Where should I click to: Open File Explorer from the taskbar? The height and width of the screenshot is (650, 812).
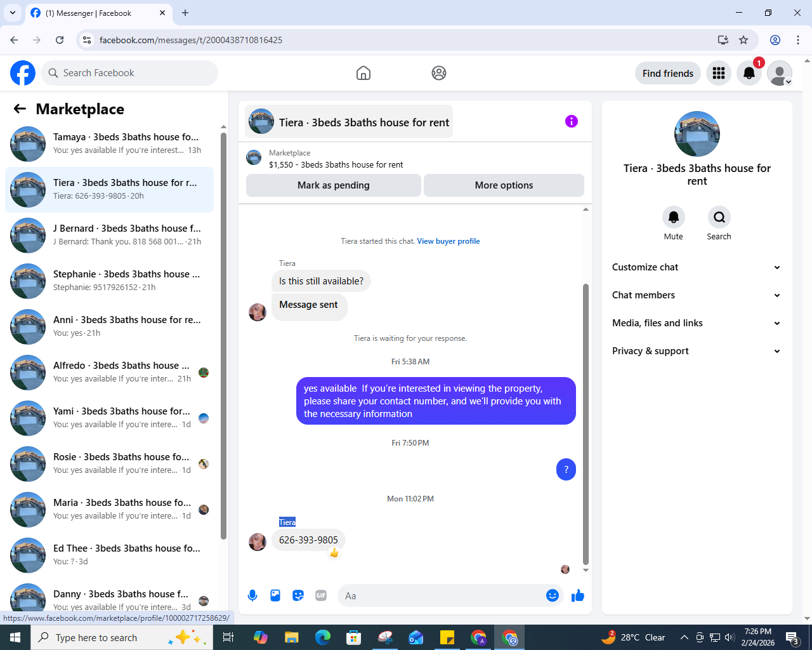point(292,637)
